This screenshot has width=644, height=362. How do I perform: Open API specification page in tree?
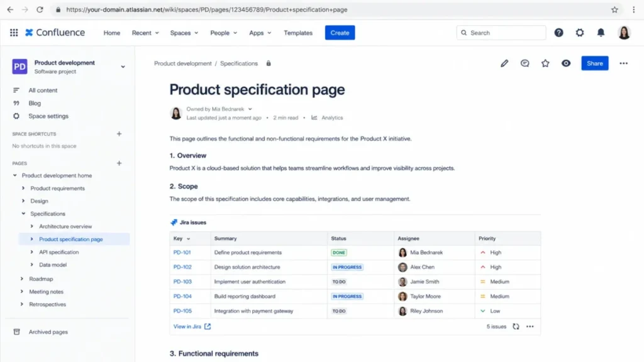[58, 252]
